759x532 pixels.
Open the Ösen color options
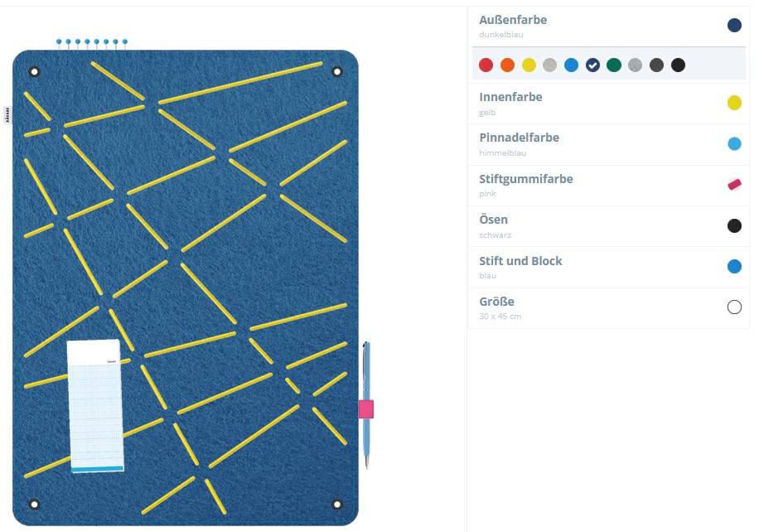608,226
